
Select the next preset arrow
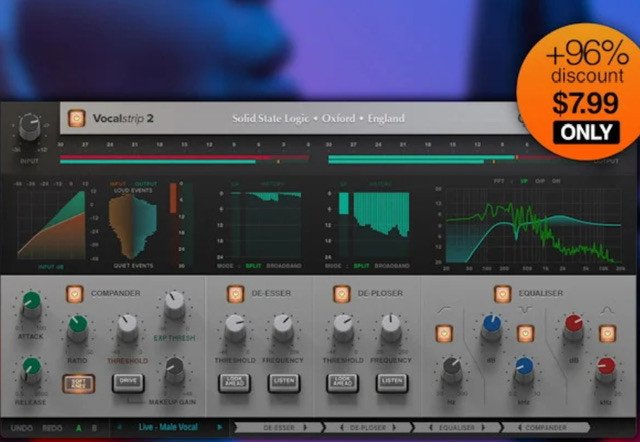[x=220, y=427]
